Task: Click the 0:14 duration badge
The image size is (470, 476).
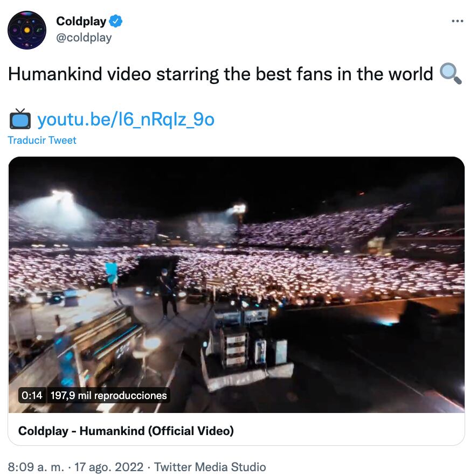Action: tap(32, 395)
